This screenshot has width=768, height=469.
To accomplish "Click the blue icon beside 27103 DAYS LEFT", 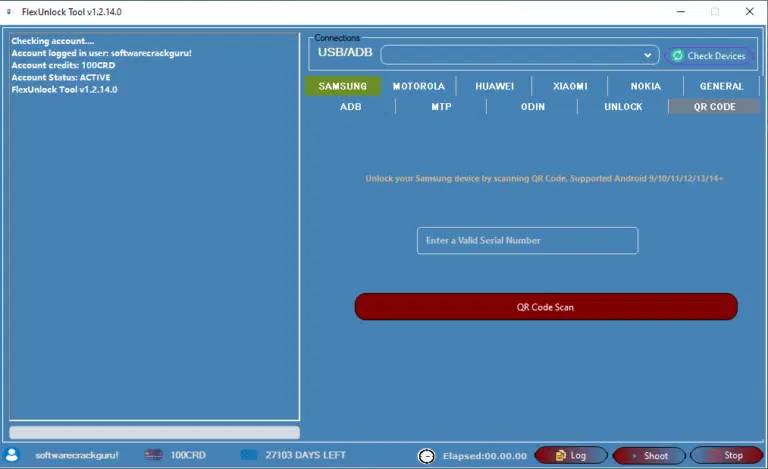I will pyautogui.click(x=249, y=455).
